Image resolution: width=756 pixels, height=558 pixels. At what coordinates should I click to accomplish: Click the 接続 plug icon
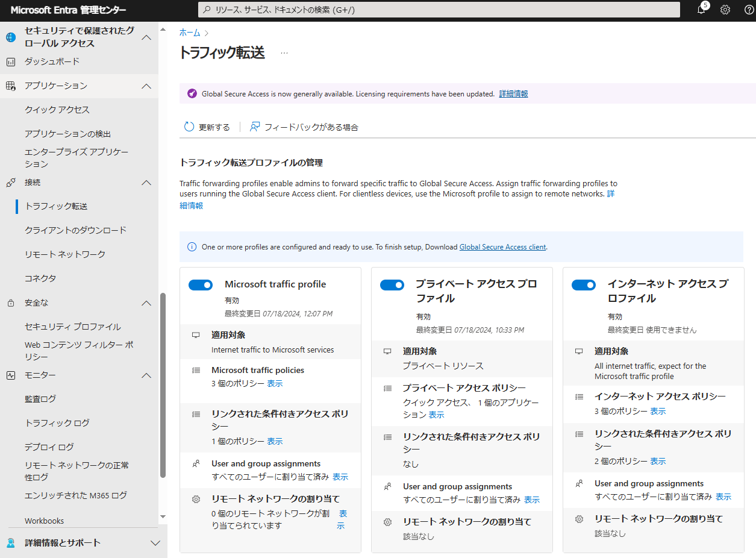pos(10,182)
